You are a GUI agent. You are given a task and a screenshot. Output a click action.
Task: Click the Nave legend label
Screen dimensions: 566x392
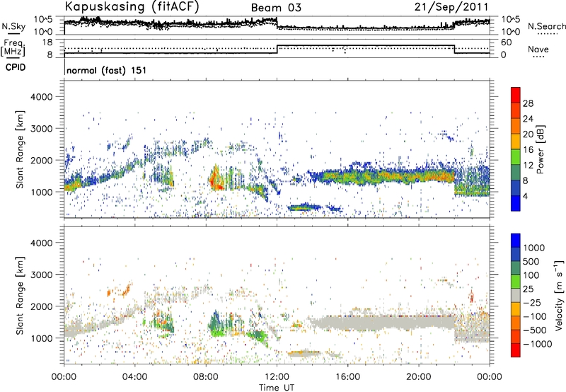click(x=538, y=49)
